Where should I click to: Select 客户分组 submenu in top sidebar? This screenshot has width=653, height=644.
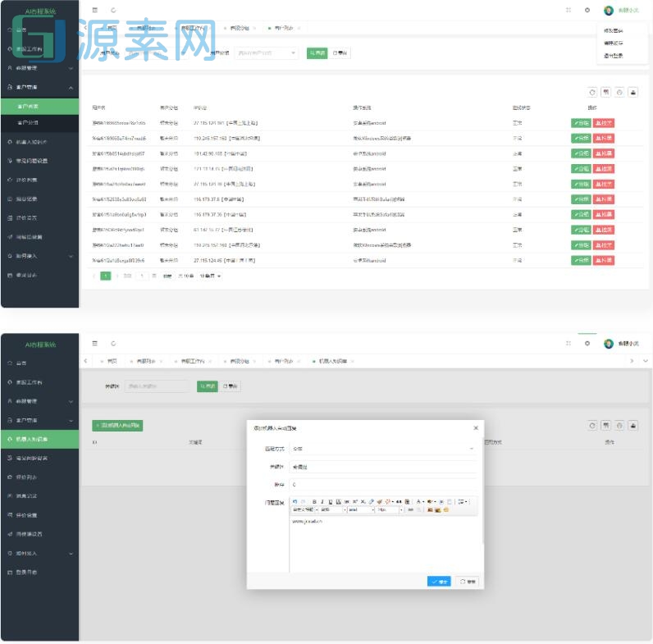coord(39,123)
